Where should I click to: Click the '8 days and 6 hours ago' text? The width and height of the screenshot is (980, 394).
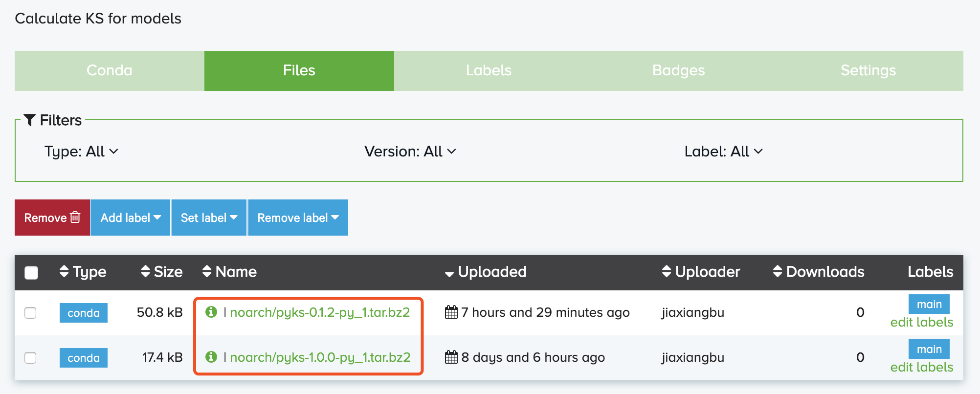pos(533,357)
